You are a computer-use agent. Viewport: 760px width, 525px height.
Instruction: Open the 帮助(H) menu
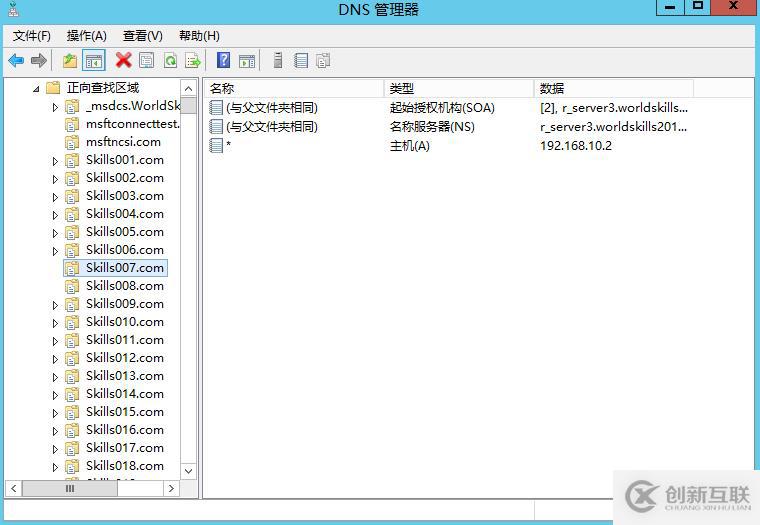(x=199, y=36)
